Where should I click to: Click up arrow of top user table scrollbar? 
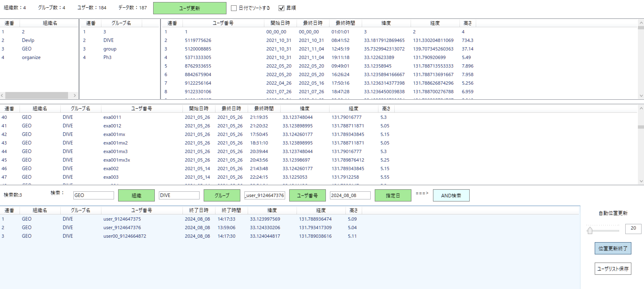tap(641, 23)
